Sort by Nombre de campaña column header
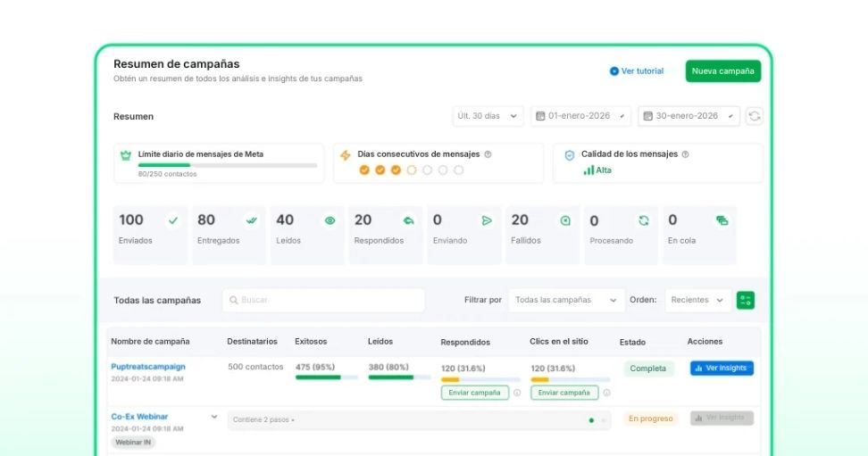The width and height of the screenshot is (868, 456). [x=150, y=342]
